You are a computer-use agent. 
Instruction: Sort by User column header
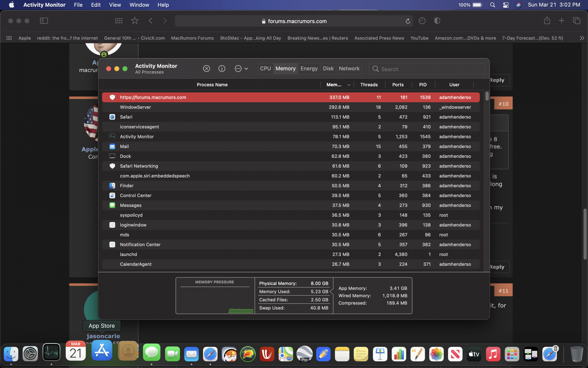coord(454,85)
